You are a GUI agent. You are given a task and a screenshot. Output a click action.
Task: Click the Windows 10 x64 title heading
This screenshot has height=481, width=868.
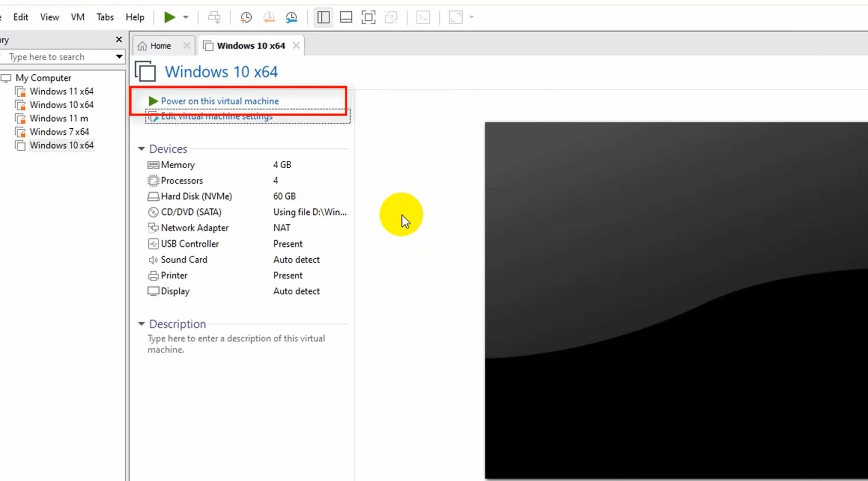[x=221, y=72]
